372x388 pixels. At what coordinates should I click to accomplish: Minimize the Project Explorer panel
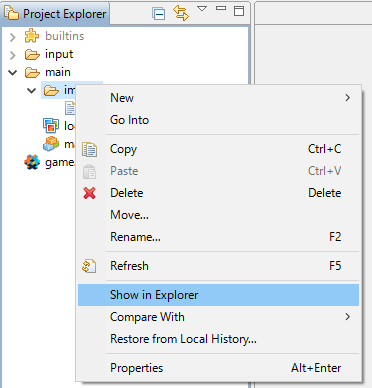coord(221,8)
